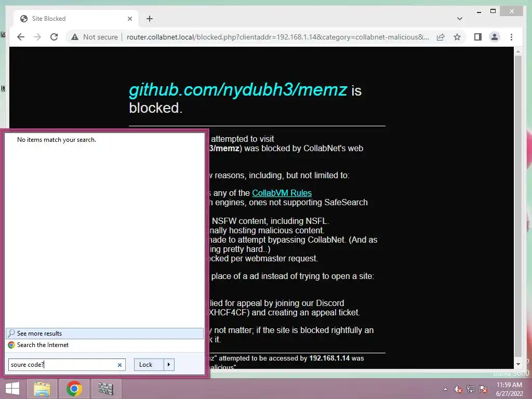532x399 pixels.
Task: Click the vertical scrollbar thumb
Action: (x=518, y=206)
